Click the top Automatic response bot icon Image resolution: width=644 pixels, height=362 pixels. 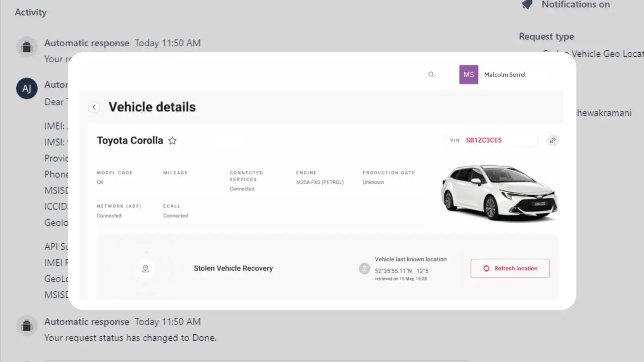(x=27, y=47)
